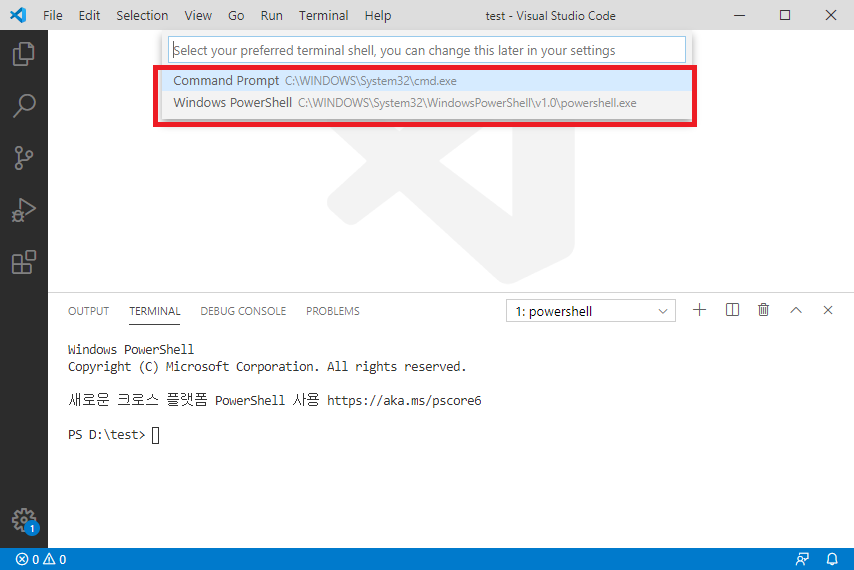Show errors and warnings count in status bar
The width and height of the screenshot is (854, 570).
pos(41,559)
